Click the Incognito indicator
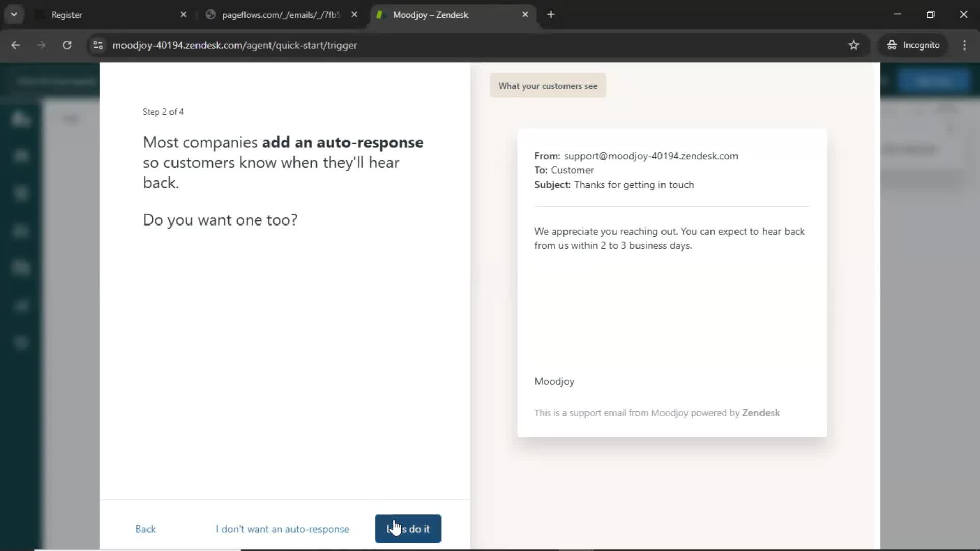 tap(913, 45)
